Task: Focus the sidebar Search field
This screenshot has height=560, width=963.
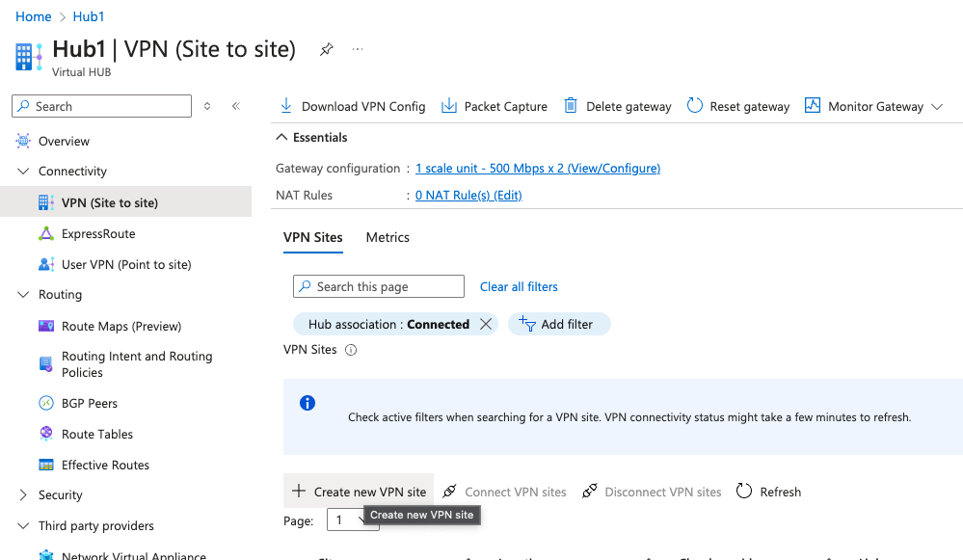Action: 102,106
